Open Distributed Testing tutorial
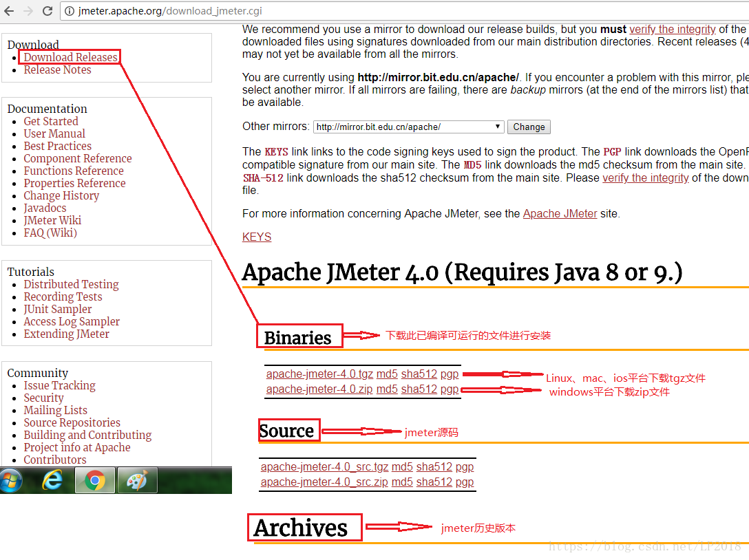Screen dimensions: 749x560 click(71, 285)
